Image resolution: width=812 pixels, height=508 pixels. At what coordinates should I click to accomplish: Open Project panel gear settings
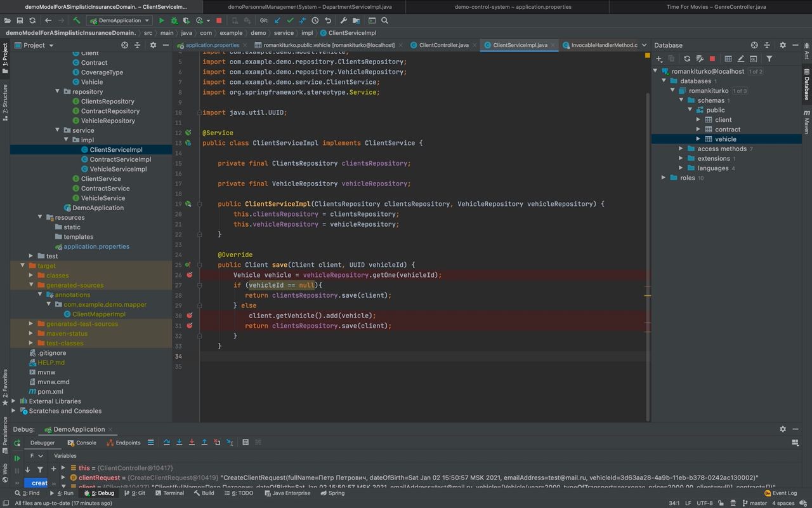153,45
